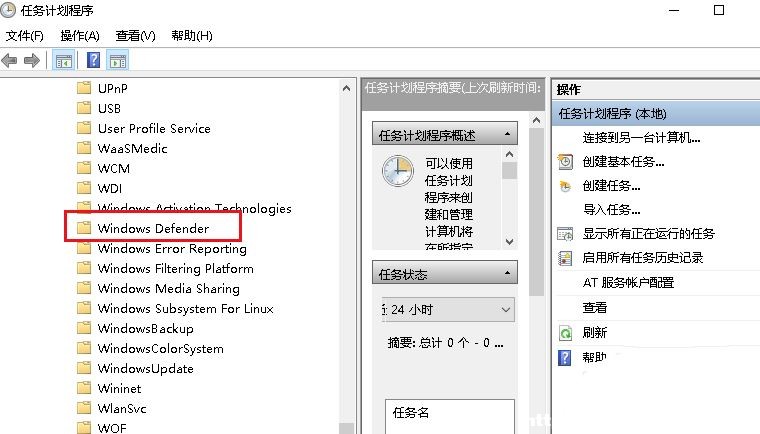Click the 帮助 question-mark icon in actions

(x=565, y=357)
